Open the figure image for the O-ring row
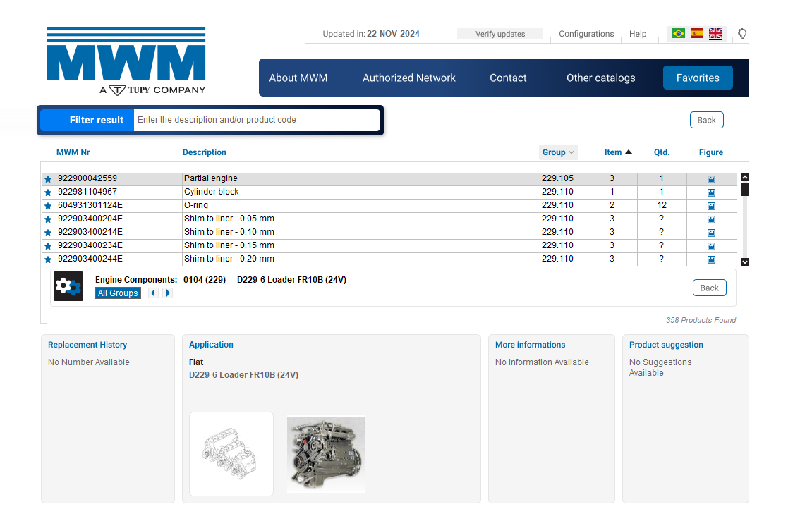 (x=710, y=205)
